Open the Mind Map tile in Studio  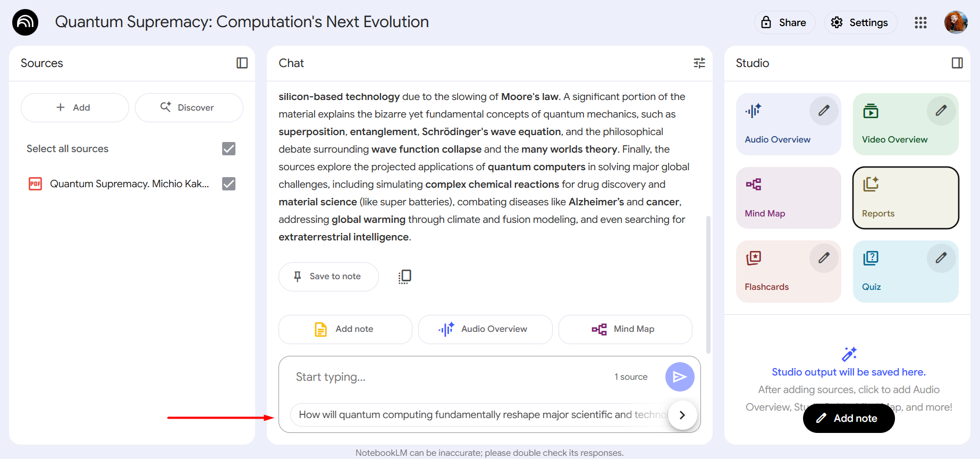pos(789,198)
